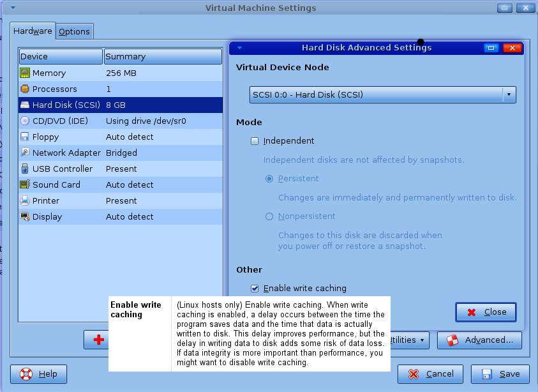
Task: Select the Bridged network summary
Action: click(x=121, y=153)
